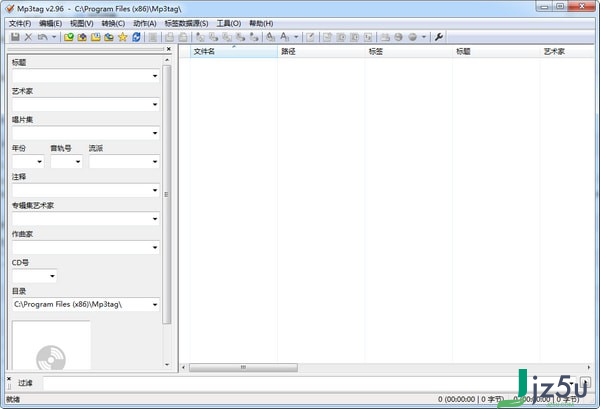Expand the CD号 field dropdown
This screenshot has height=409, width=600.
pos(52,276)
